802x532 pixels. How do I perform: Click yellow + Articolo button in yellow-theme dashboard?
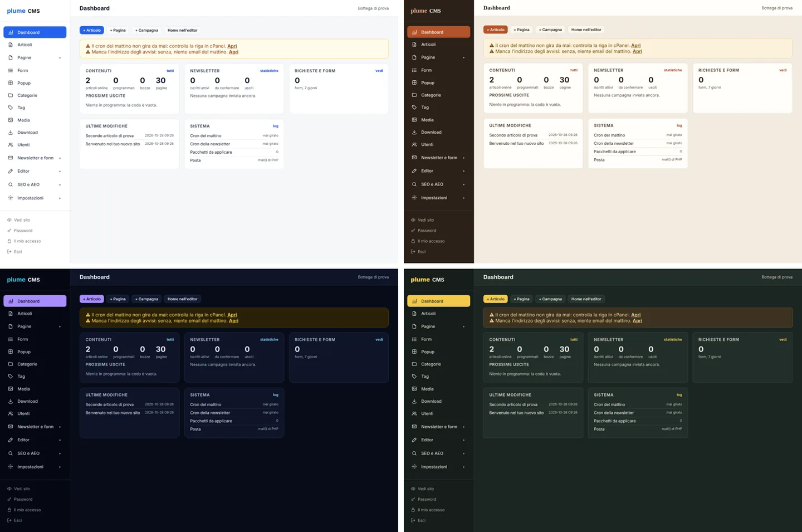[496, 299]
